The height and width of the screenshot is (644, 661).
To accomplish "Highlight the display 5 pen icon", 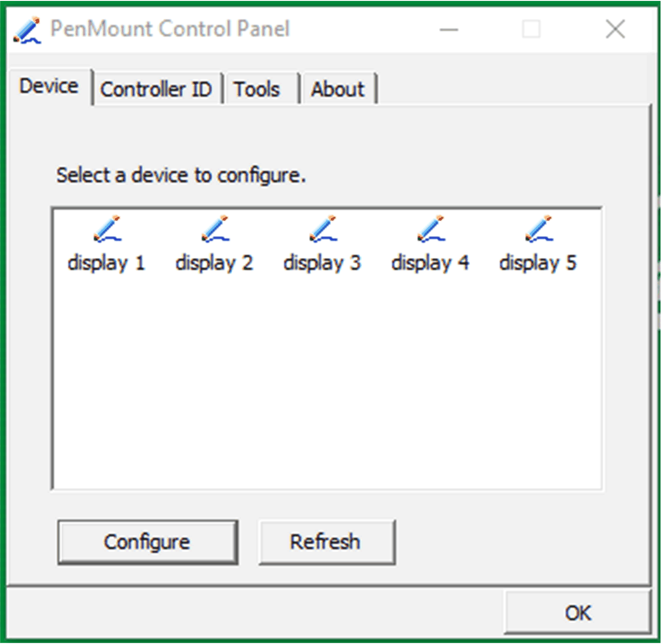I will pos(539,229).
